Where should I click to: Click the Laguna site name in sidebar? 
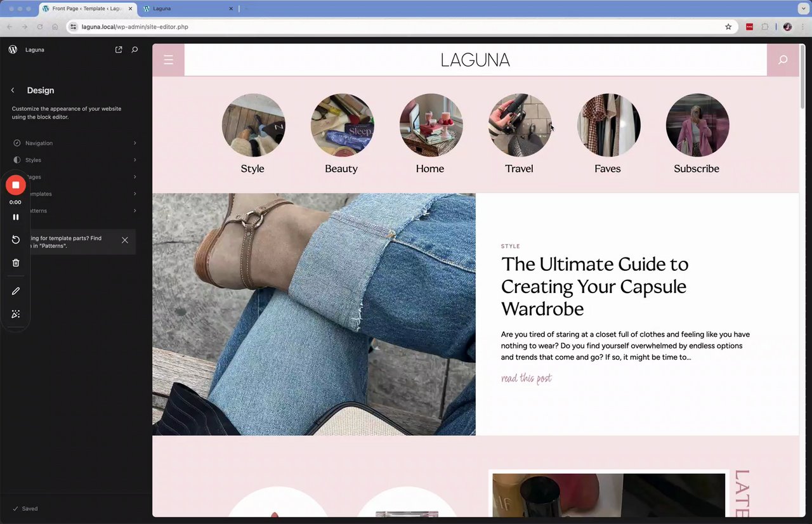tap(35, 49)
